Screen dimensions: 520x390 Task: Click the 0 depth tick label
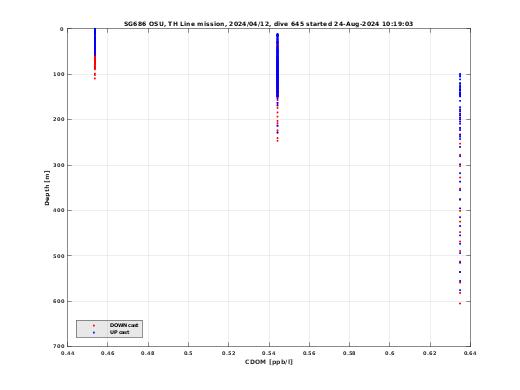point(61,29)
